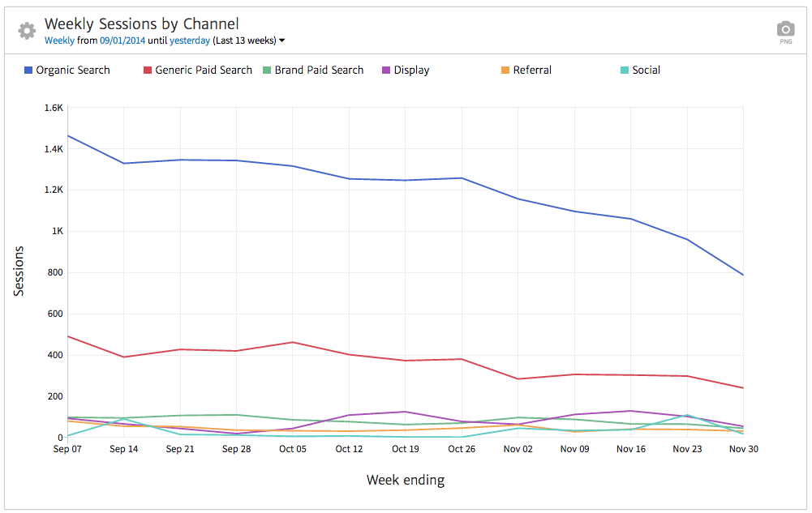Toggle Generic Paid Search legend entry

click(203, 71)
